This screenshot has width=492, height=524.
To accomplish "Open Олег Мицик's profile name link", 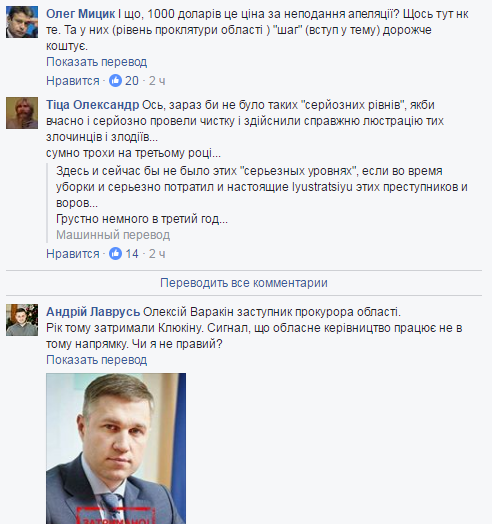I will 80,14.
